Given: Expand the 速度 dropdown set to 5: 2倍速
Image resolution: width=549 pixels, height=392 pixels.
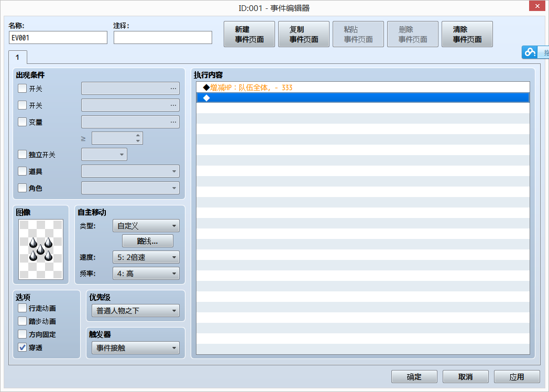Looking at the screenshot, I should 146,257.
